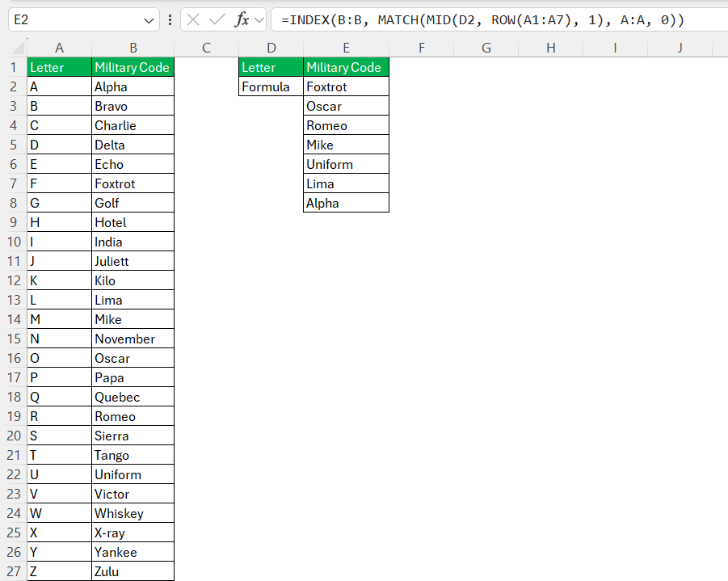Select column A header
The height and width of the screenshot is (581, 728).
pyautogui.click(x=60, y=48)
